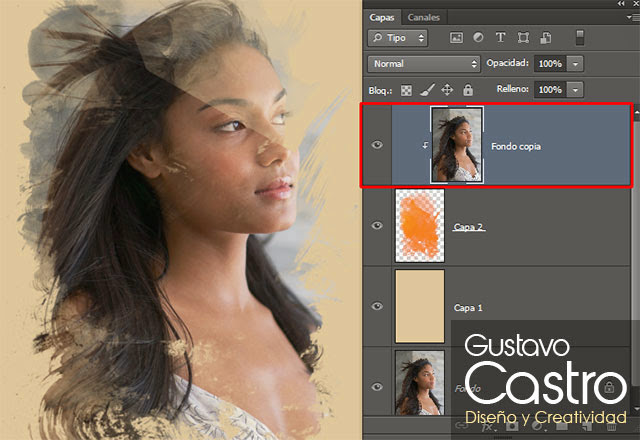Open the fx layer styles menu
Image resolution: width=640 pixels, height=440 pixels.
coord(488,427)
